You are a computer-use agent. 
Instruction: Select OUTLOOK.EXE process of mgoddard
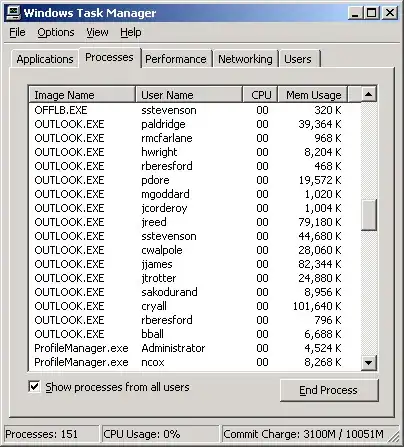[x=195, y=194]
